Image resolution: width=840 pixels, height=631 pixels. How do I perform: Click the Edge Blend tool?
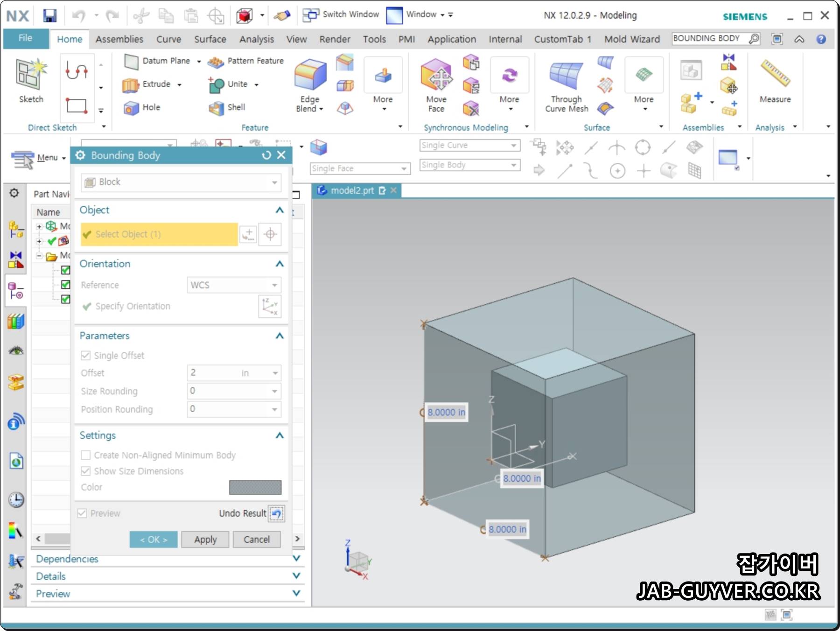pyautogui.click(x=310, y=85)
